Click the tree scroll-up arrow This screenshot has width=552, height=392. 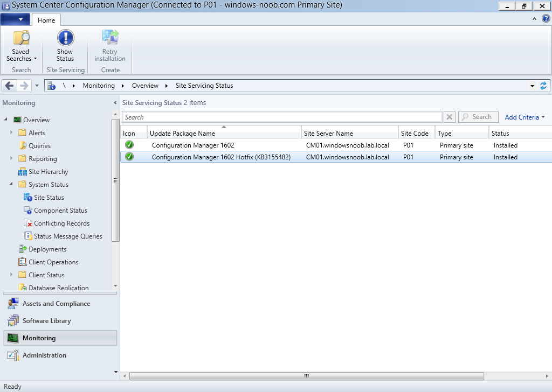point(115,115)
